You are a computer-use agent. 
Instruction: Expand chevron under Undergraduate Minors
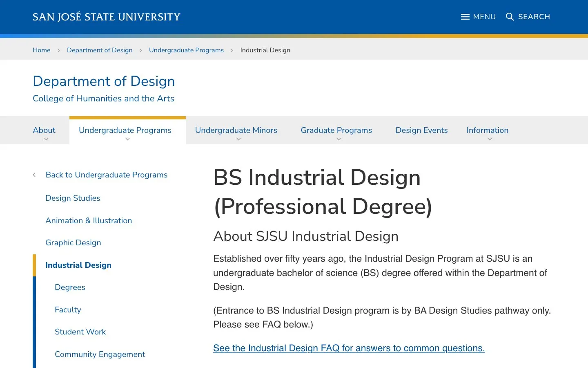coord(238,139)
